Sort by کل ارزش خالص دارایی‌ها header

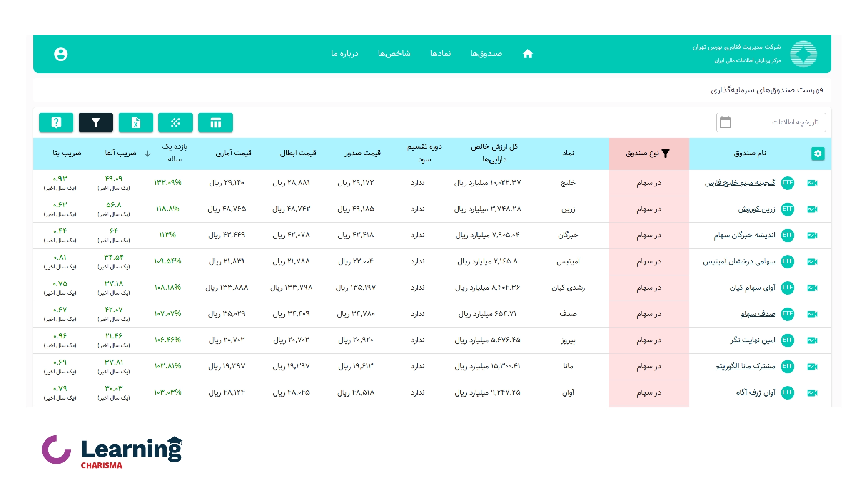tap(494, 153)
